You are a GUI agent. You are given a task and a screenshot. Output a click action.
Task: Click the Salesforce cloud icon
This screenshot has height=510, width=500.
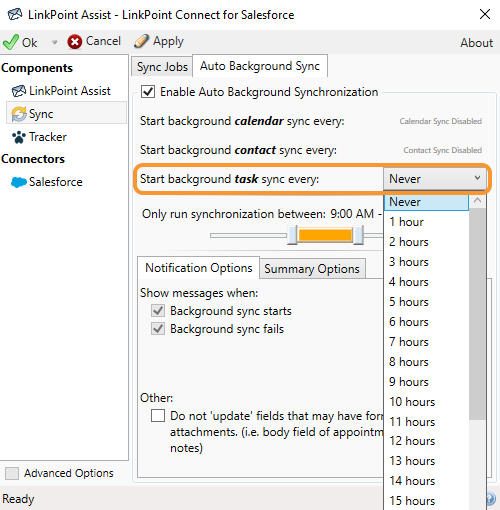click(x=19, y=182)
